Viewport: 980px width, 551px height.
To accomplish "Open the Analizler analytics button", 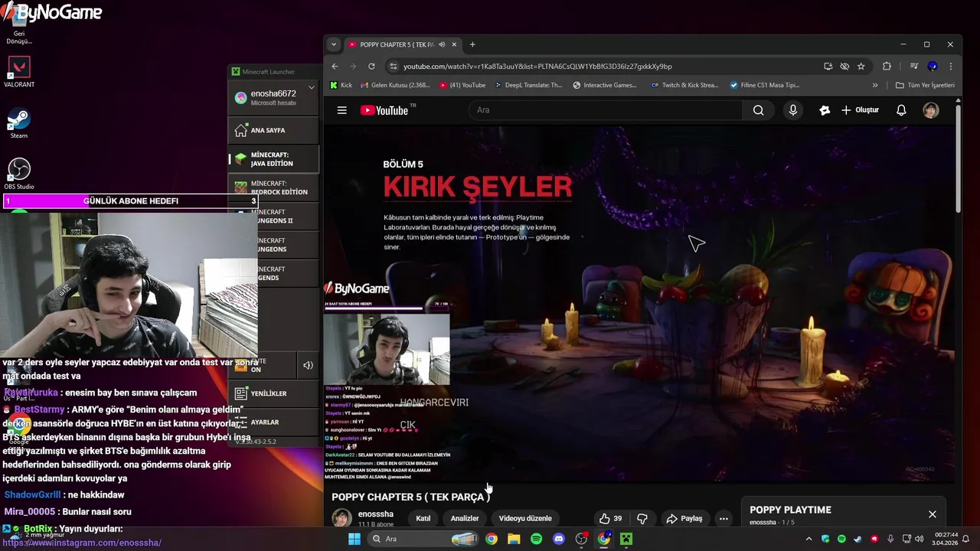I will click(x=465, y=518).
